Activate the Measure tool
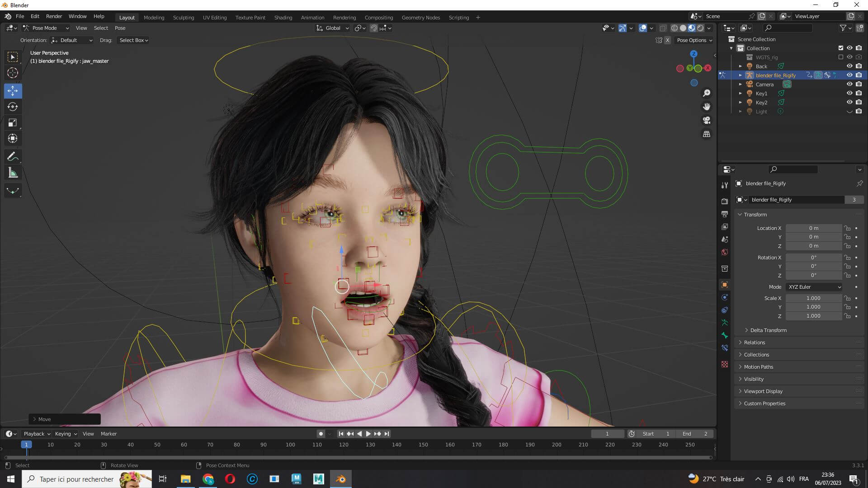 [x=13, y=173]
